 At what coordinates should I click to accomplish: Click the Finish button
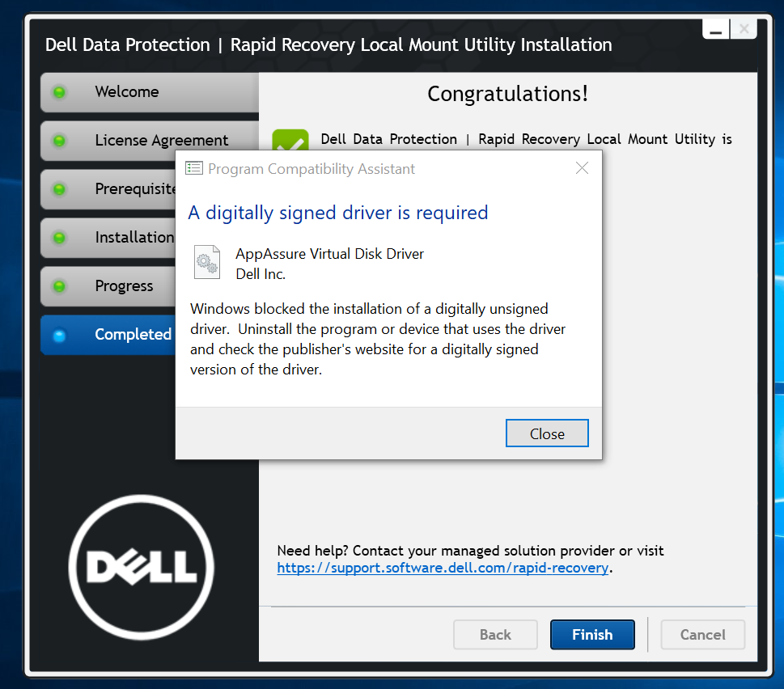[x=592, y=635]
